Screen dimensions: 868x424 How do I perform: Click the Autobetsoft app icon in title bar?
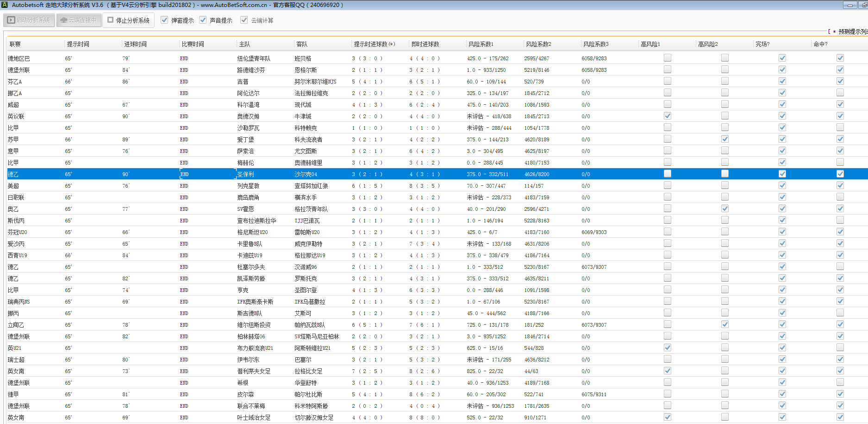click(5, 5)
